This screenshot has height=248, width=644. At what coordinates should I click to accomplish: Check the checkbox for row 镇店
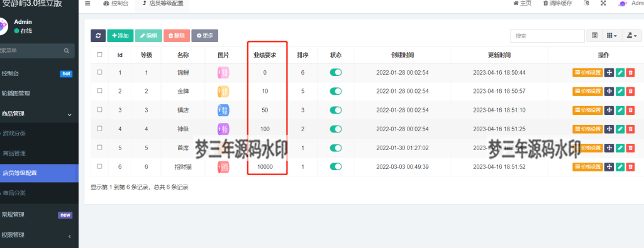(99, 109)
